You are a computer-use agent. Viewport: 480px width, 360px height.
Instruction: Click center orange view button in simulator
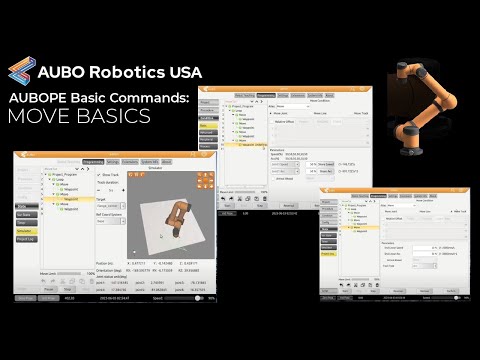[205, 181]
